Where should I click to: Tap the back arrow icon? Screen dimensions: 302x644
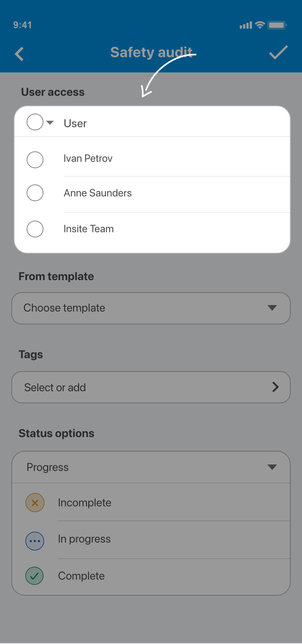[19, 54]
